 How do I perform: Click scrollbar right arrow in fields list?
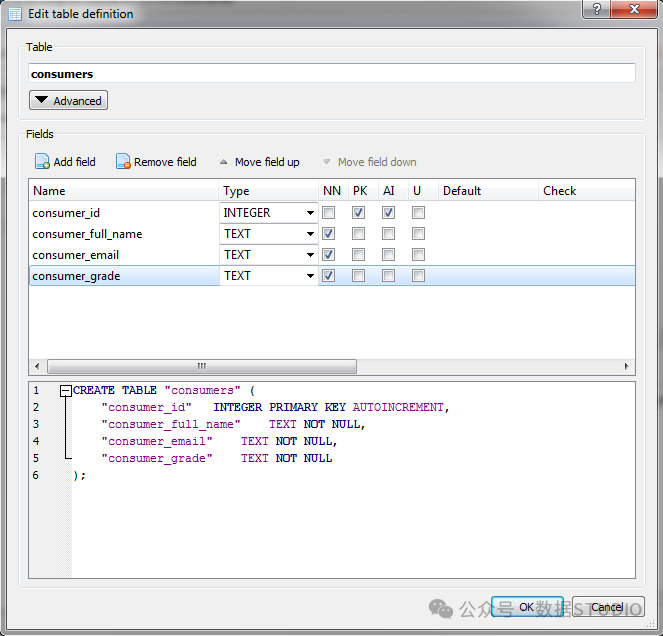tap(626, 366)
